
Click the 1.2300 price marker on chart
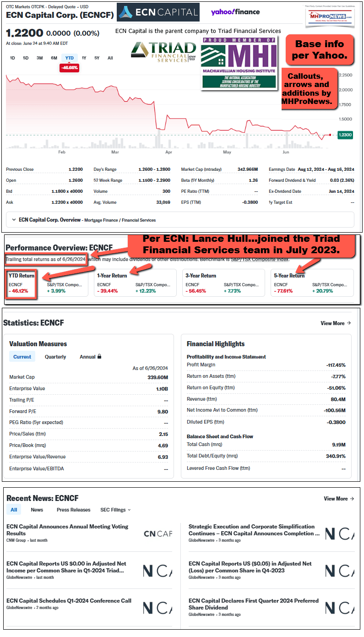[x=345, y=135]
